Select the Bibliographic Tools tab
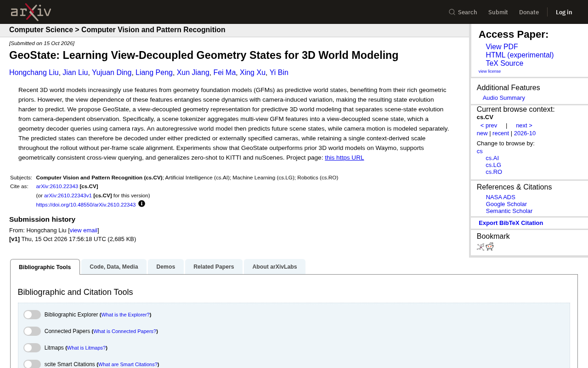Viewport: 588px width, 368px height. click(x=45, y=267)
